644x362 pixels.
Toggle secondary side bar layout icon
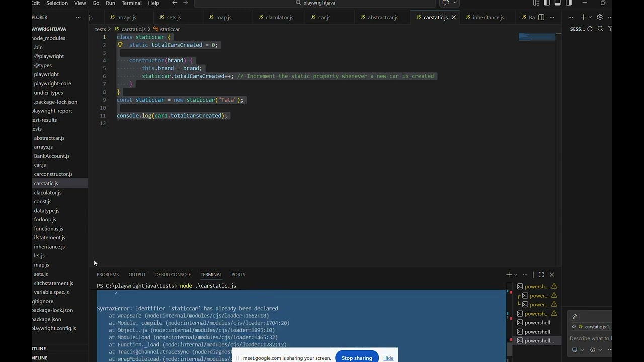point(569,3)
